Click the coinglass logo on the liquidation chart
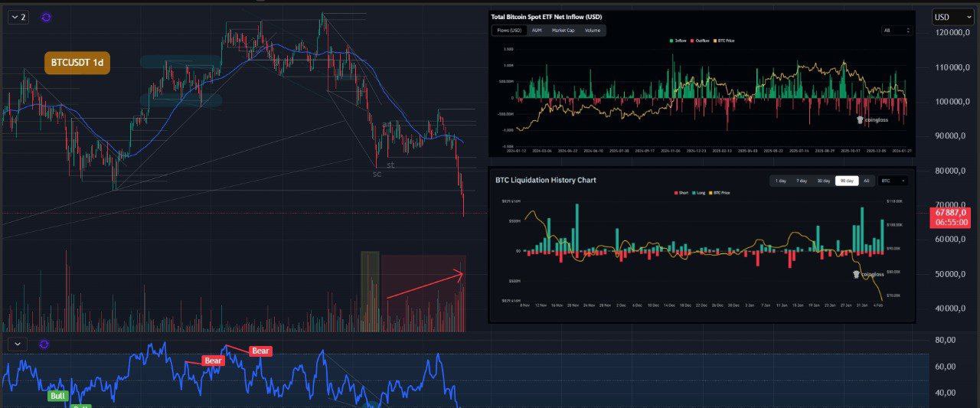Viewport: 980px width, 408px height. [868, 274]
